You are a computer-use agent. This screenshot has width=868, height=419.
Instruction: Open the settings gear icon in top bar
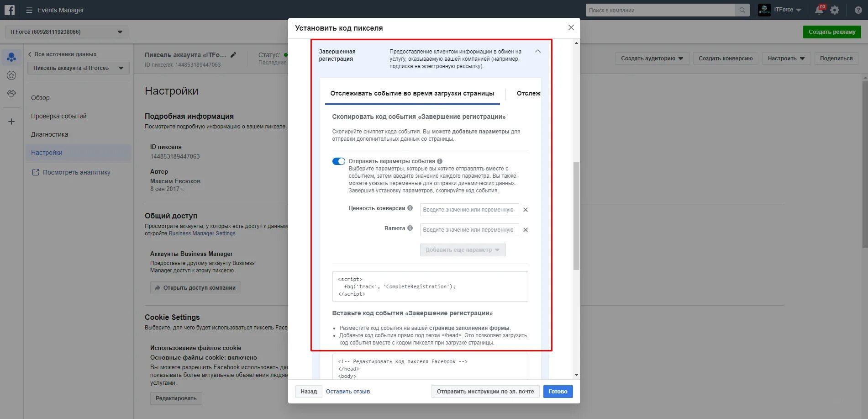[835, 10]
